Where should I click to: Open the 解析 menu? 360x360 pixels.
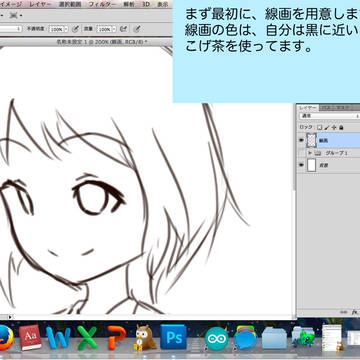(x=128, y=4)
